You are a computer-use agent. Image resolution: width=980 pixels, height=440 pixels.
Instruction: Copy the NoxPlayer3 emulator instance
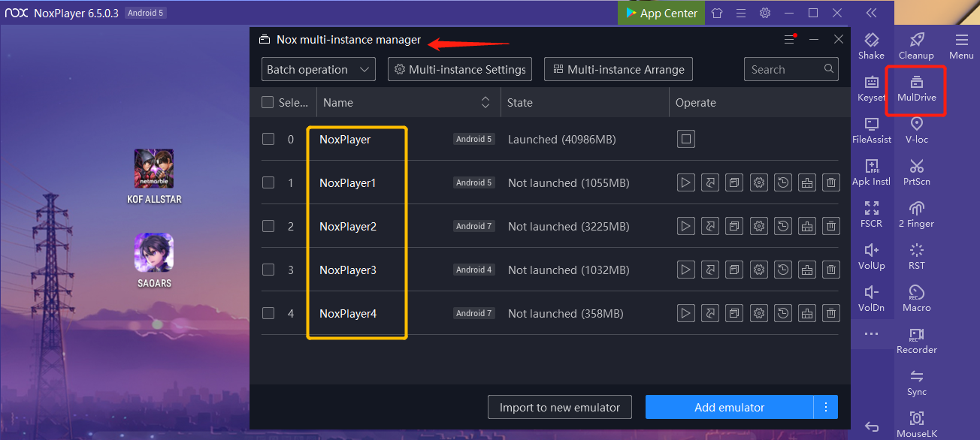pos(734,270)
